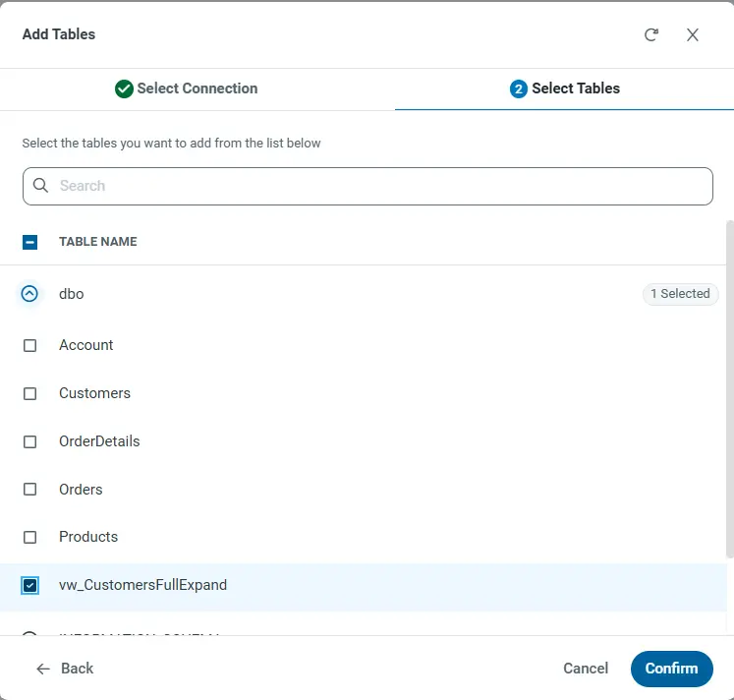Check the Orders table checkbox

[29, 490]
